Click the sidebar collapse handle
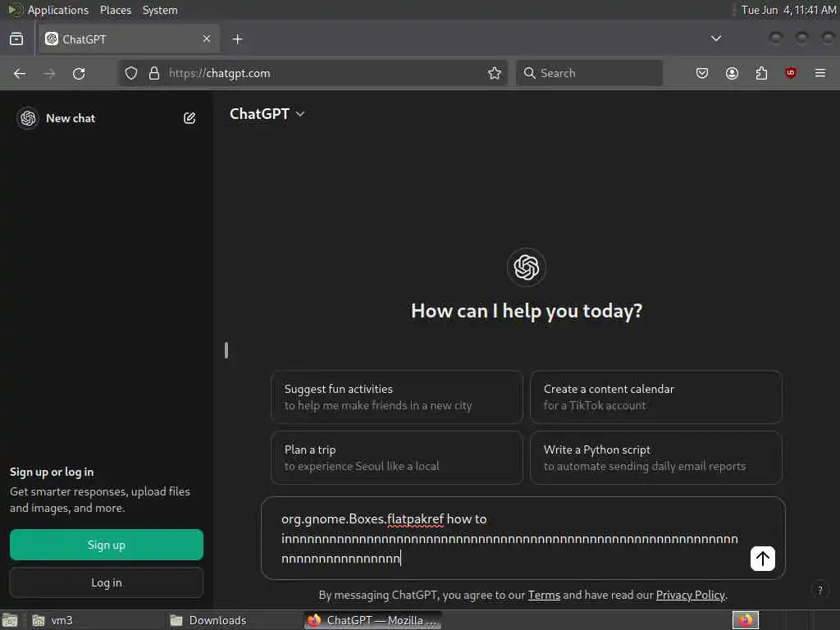The width and height of the screenshot is (840, 630). point(226,350)
